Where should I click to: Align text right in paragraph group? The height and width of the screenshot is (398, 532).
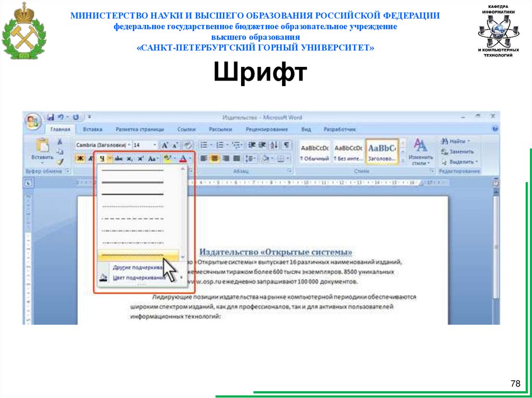point(225,158)
